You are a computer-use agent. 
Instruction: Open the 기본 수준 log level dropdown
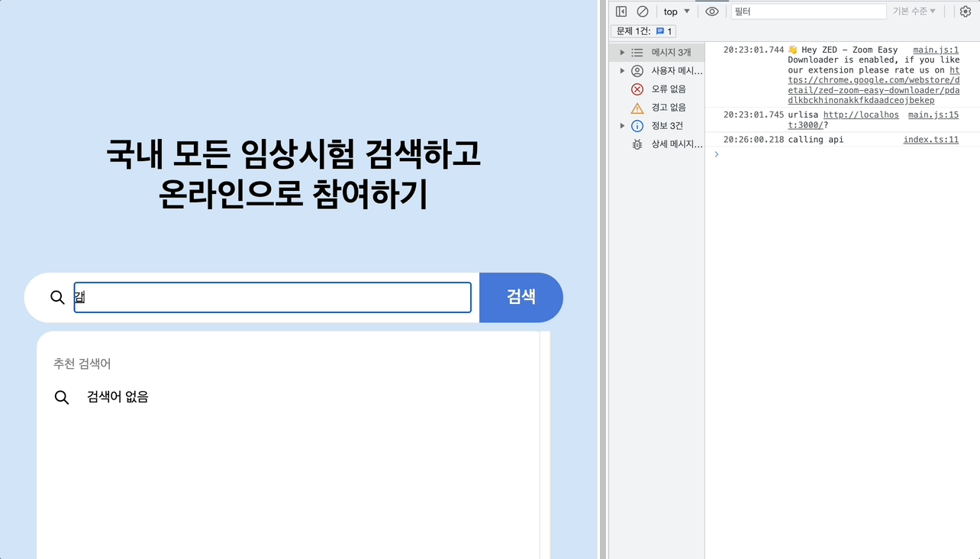click(x=914, y=11)
